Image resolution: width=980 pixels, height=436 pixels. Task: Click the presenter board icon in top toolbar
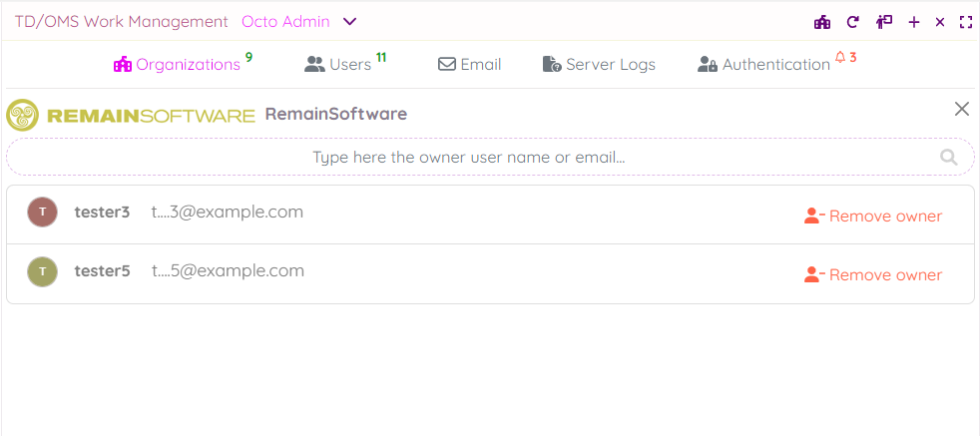pyautogui.click(x=883, y=22)
